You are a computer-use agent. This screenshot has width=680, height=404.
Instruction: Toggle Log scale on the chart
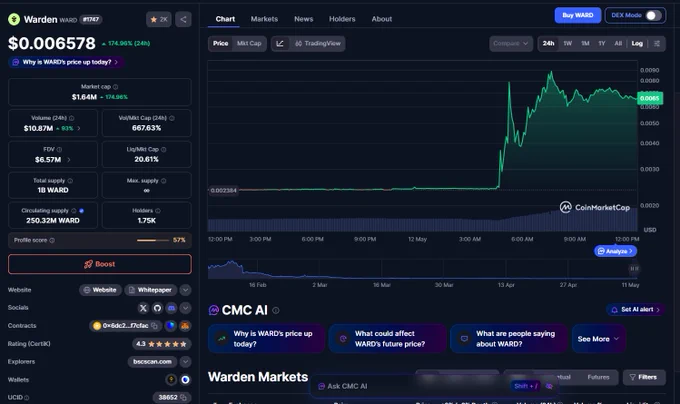coord(637,43)
